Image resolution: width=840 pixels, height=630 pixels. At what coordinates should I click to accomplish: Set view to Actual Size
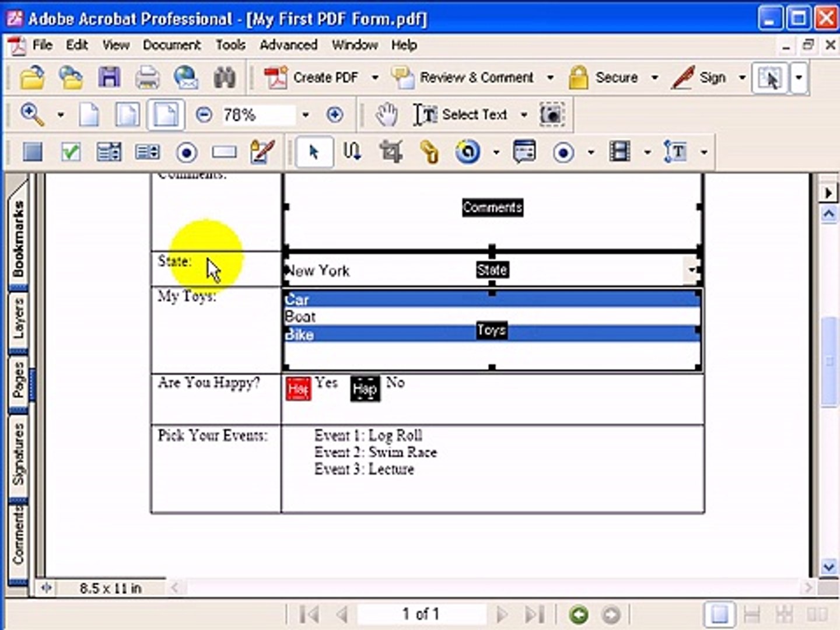[89, 115]
